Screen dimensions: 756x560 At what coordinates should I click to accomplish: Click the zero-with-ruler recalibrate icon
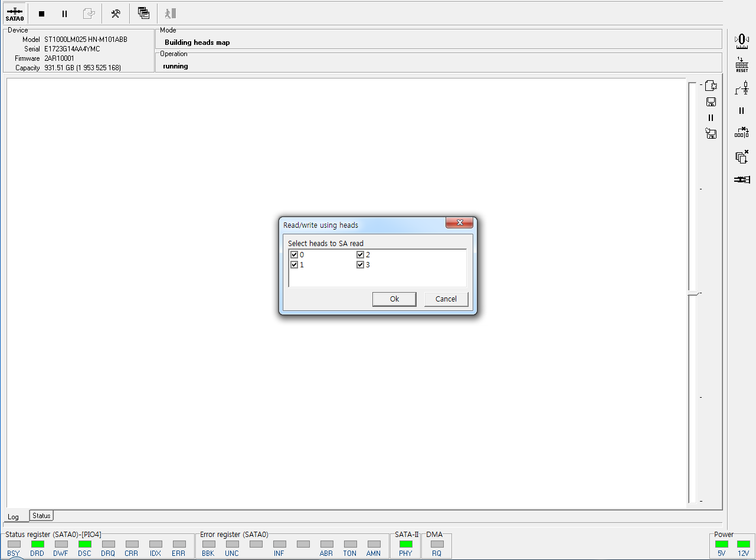742,41
